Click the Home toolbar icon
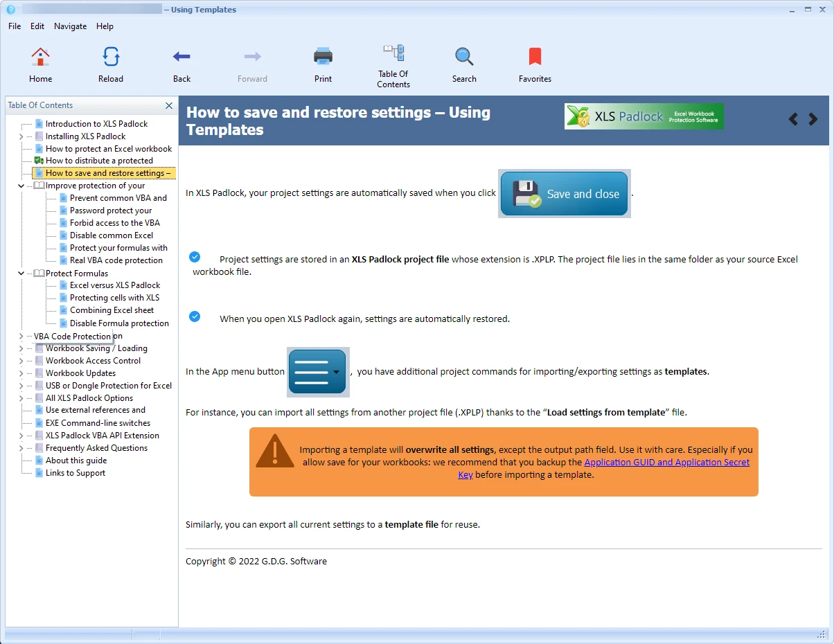 point(40,57)
